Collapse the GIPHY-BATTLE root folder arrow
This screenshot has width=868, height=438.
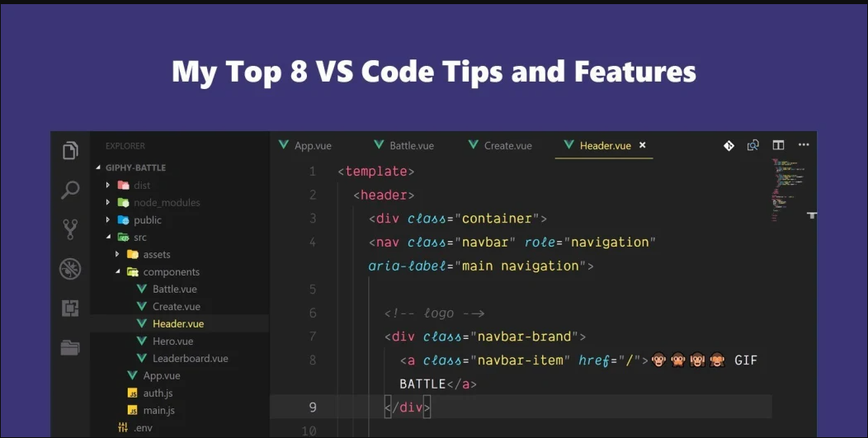point(98,167)
